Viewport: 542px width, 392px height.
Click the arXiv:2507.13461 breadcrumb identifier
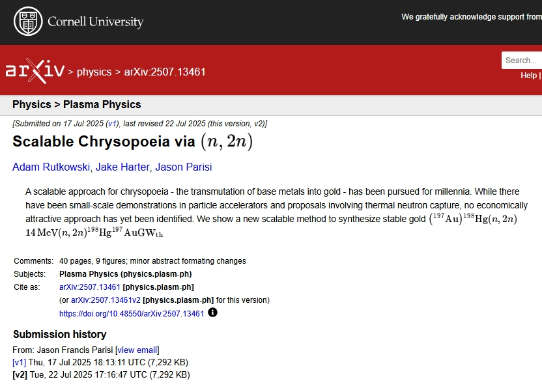[165, 72]
